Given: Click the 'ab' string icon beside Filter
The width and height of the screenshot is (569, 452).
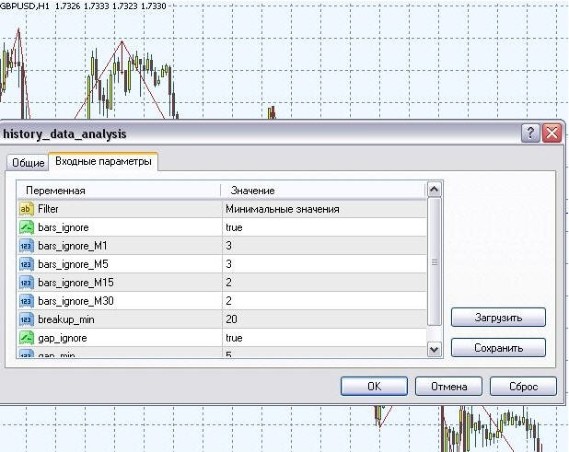Looking at the screenshot, I should (26, 209).
